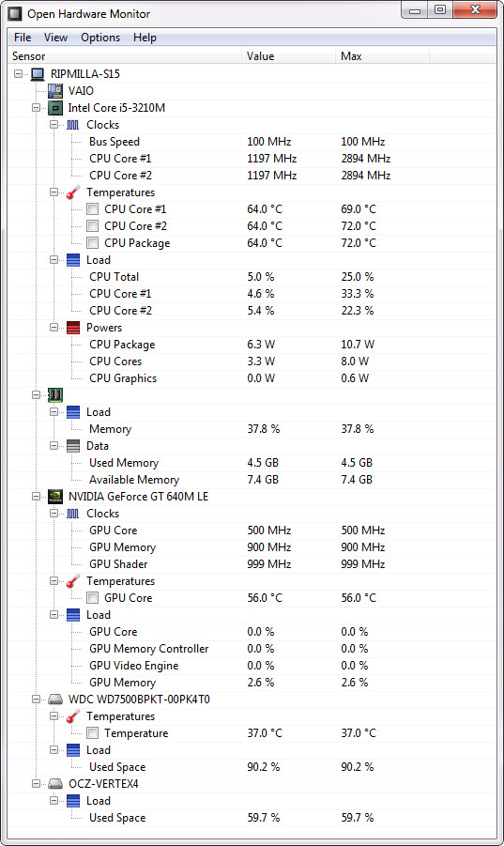This screenshot has height=846, width=504.
Task: Click the thermometer icon under Intel Core
Action: coord(73,192)
